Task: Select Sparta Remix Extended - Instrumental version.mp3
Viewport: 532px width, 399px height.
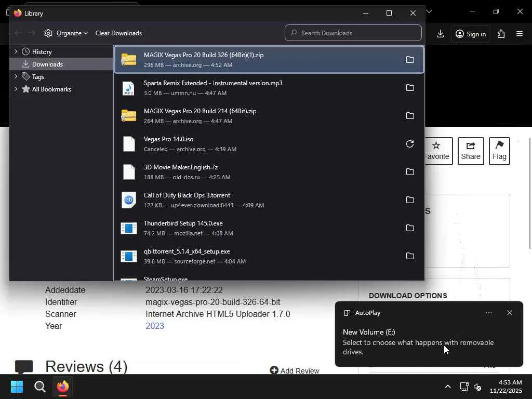Action: tap(269, 88)
